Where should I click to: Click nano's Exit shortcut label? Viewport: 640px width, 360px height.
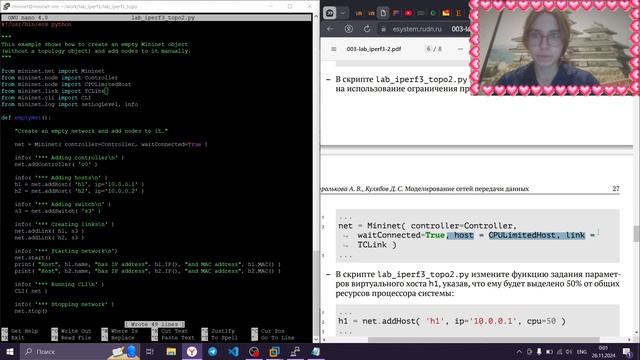[18, 338]
